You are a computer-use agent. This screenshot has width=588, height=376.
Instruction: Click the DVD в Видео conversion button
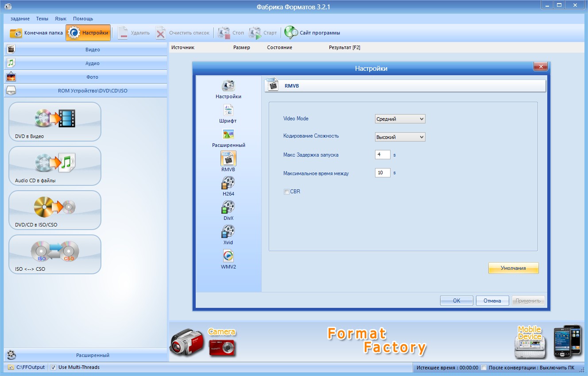[55, 122]
